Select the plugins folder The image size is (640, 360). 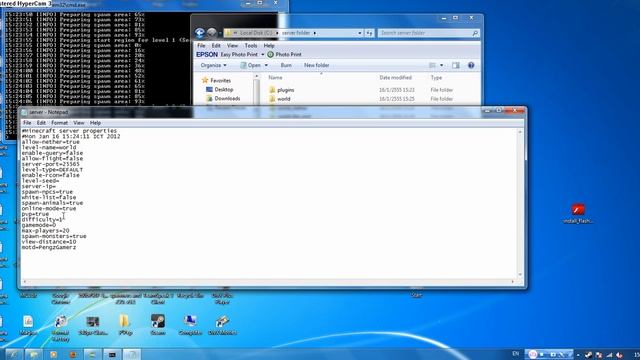click(x=282, y=90)
